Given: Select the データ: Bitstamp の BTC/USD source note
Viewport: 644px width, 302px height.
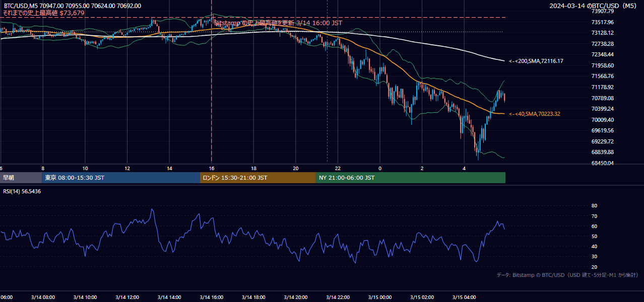Looking at the screenshot, I should pos(567,275).
